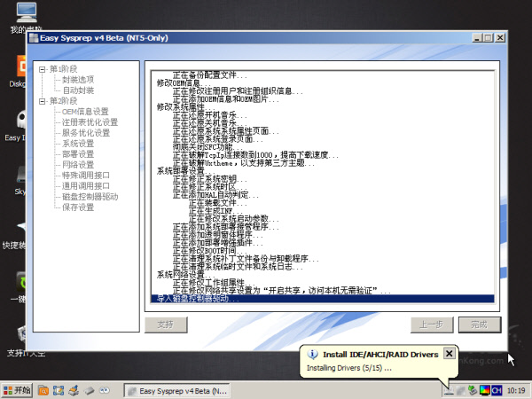Click the second quick launch icon
The width and height of the screenshot is (532, 399).
(x=59, y=390)
